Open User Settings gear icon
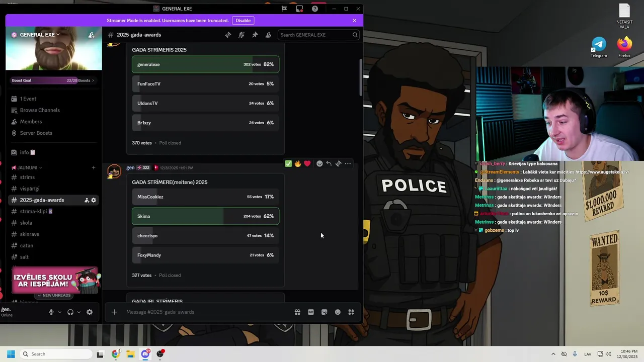The image size is (644, 362). 90,312
